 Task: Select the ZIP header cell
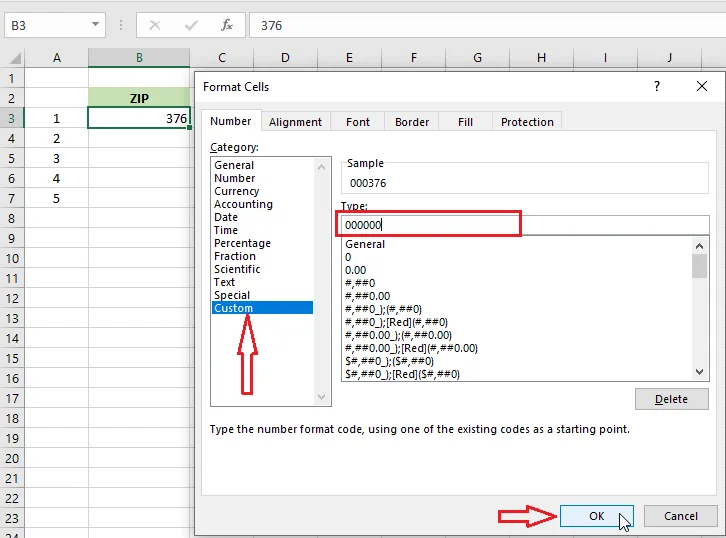139,98
